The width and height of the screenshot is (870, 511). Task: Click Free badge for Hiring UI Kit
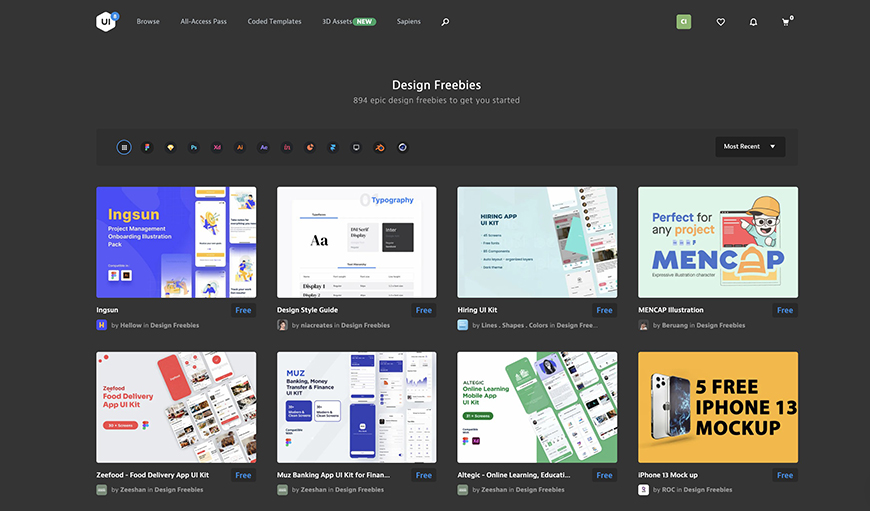[604, 310]
